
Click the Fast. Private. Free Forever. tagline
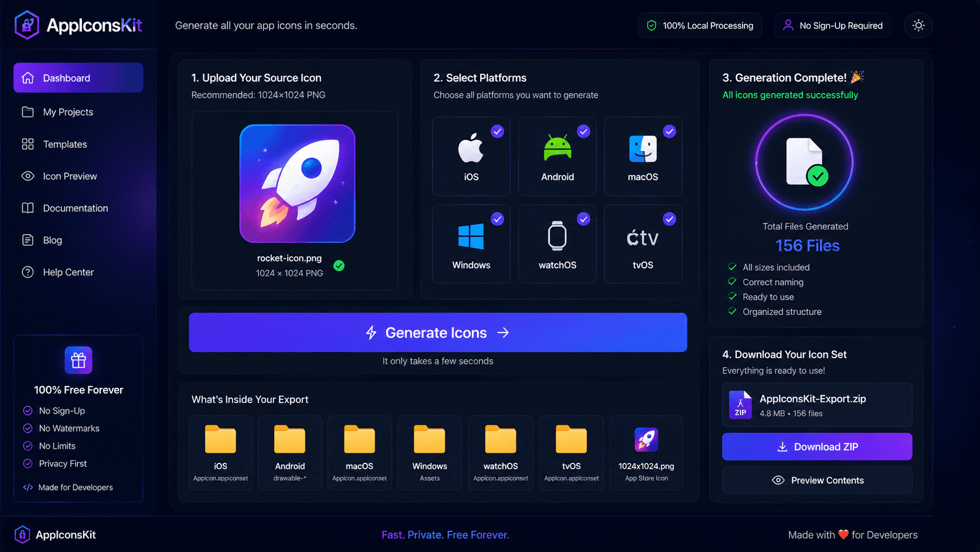445,535
